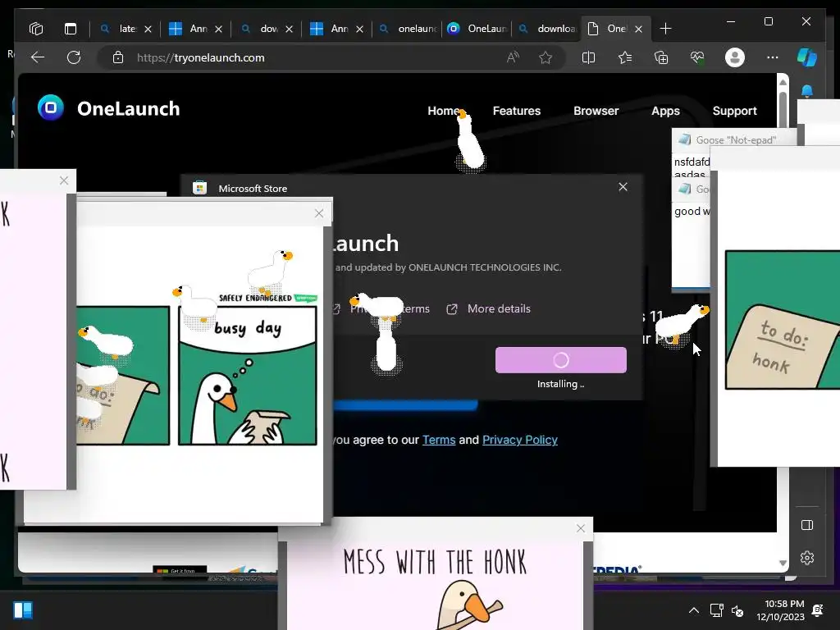Refresh the tryonelaunch.com page
Image resolution: width=840 pixels, height=630 pixels.
pyautogui.click(x=74, y=57)
